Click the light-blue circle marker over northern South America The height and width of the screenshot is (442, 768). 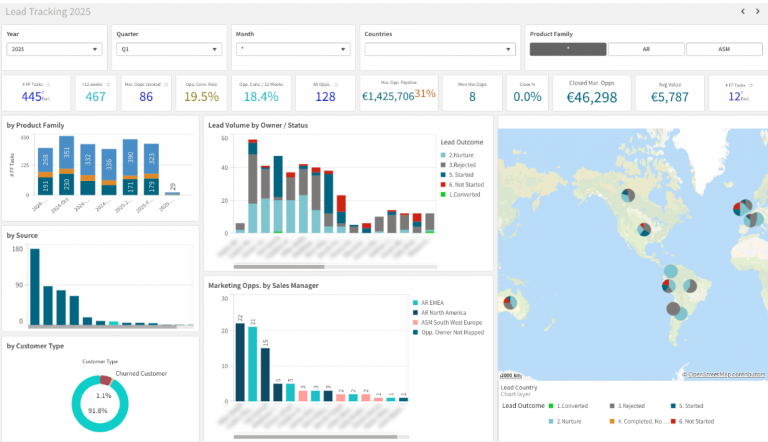(671, 271)
